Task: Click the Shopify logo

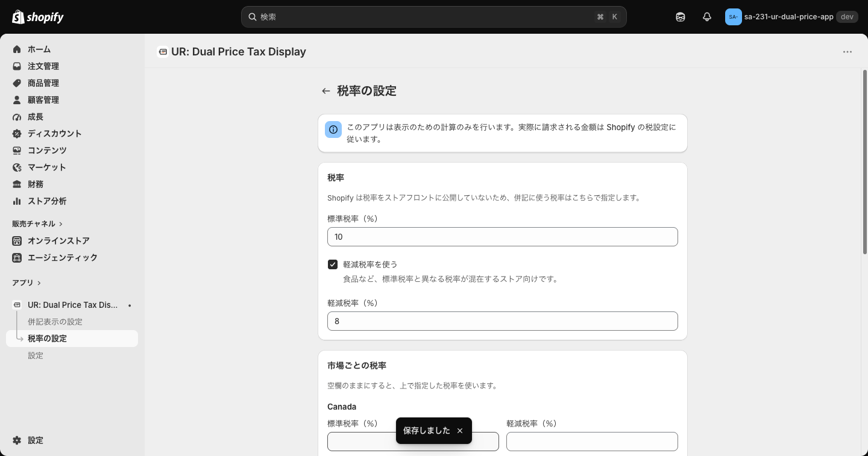Action: (37, 17)
